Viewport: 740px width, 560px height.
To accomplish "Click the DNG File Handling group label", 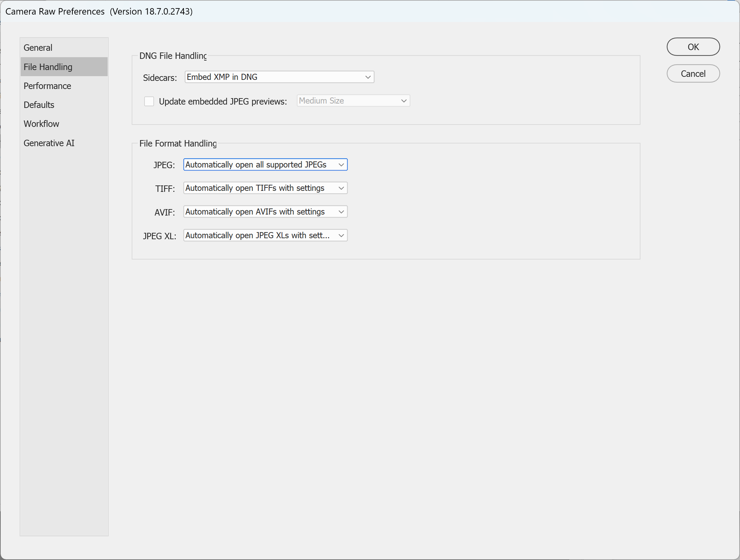I will (x=173, y=56).
